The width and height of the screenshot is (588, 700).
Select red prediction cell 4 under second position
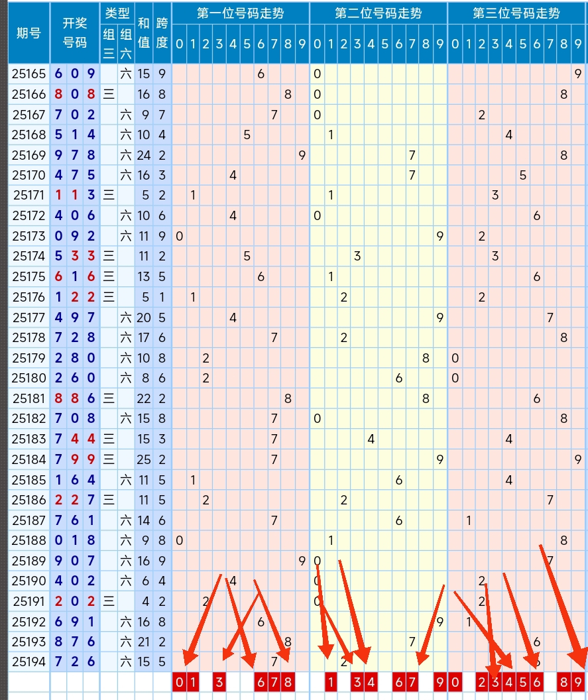coord(371,682)
